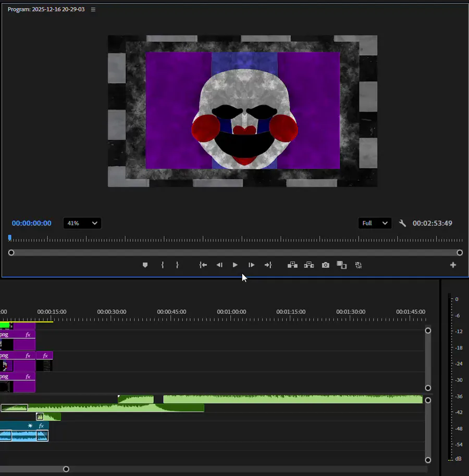This screenshot has height=476, width=469.
Task: Select the short faded-in audio clip near 00:00:30:00
Action: click(136, 399)
